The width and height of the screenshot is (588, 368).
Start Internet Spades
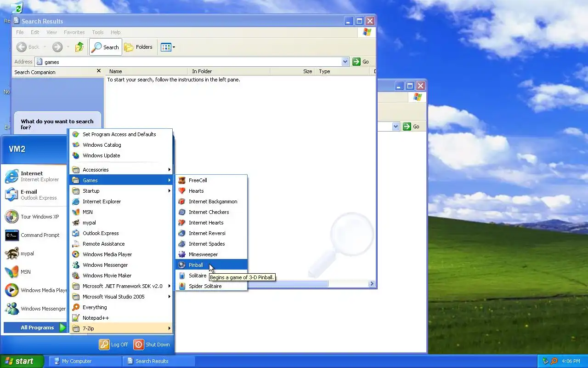(x=211, y=244)
